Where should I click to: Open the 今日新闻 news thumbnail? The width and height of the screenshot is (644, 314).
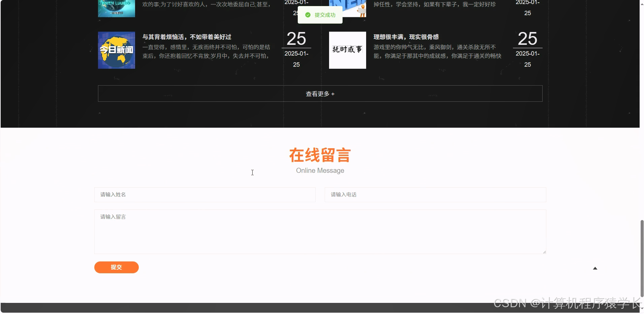116,50
